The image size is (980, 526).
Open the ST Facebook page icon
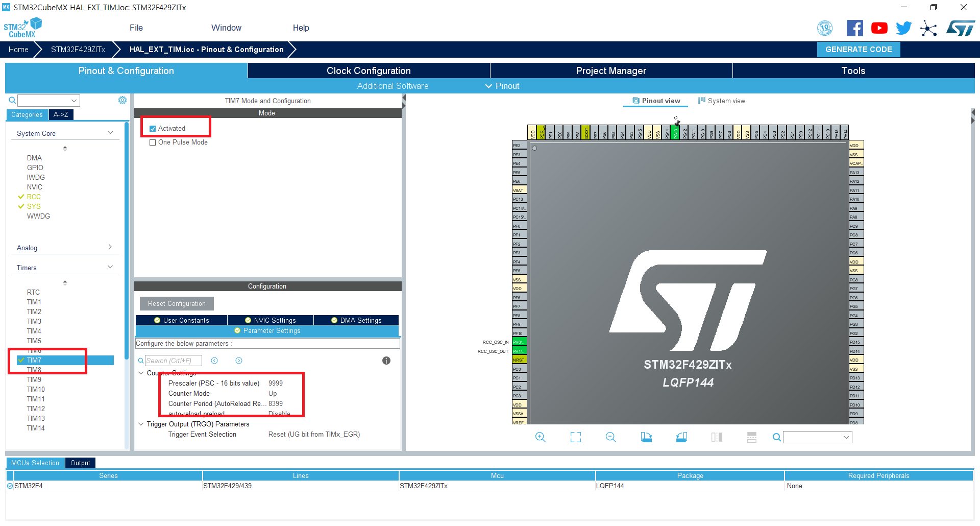[x=854, y=28]
